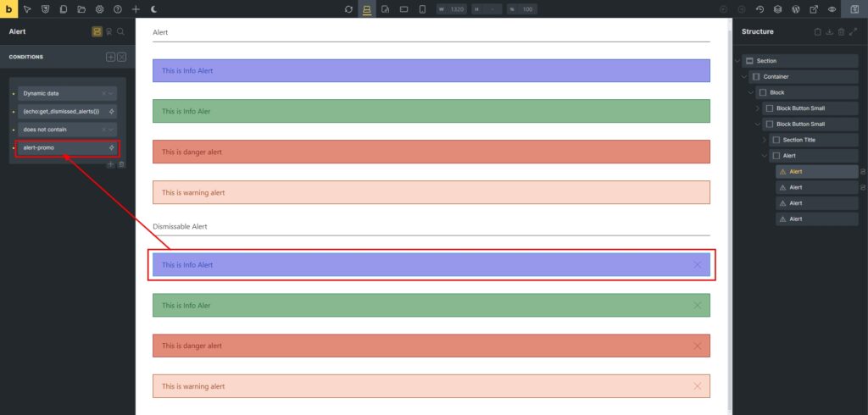Click the search icon in Alert panel
Viewport: 868px width, 415px height.
pos(120,32)
